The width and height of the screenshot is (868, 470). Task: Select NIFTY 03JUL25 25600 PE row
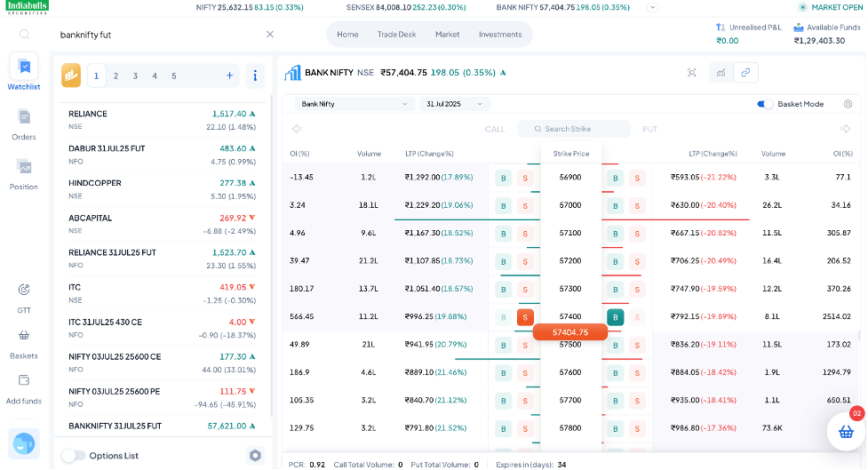click(162, 397)
